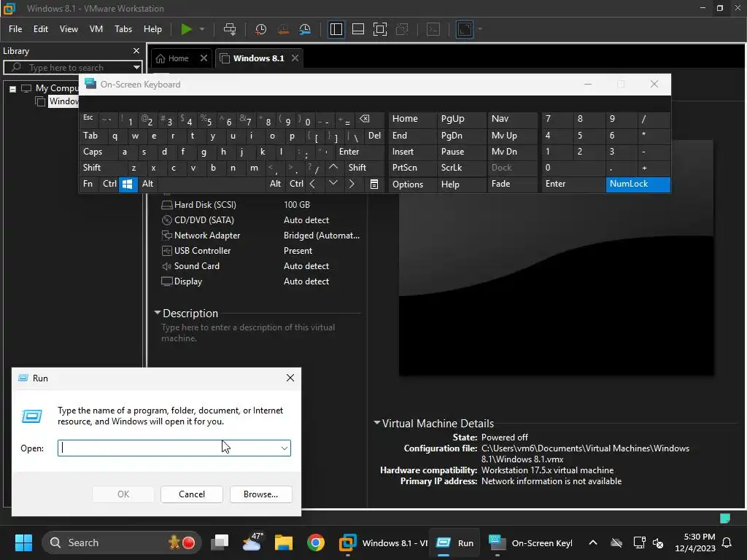Collapse the Description section
Image resolution: width=747 pixels, height=560 pixels.
pos(158,313)
